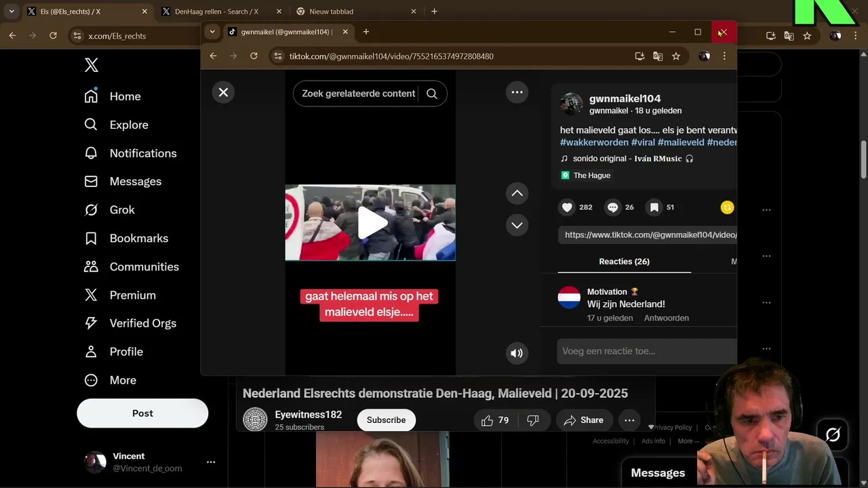Save TikTok video with bookmark icon

pyautogui.click(x=654, y=207)
